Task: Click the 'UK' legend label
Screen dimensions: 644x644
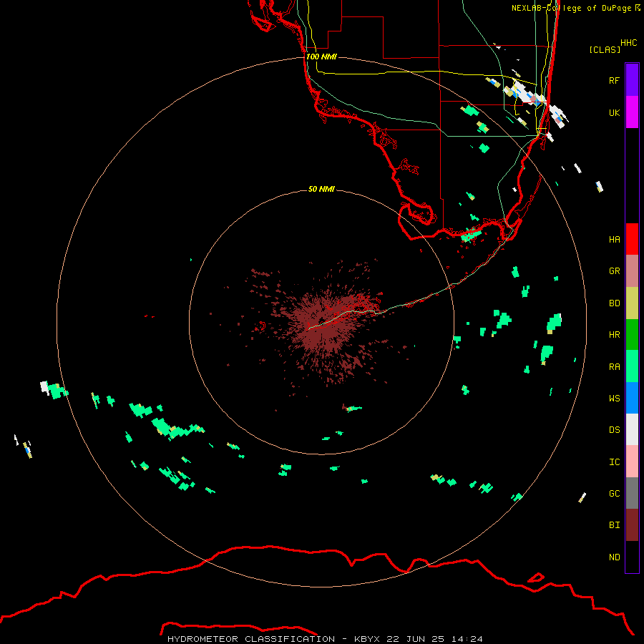Action: click(614, 112)
